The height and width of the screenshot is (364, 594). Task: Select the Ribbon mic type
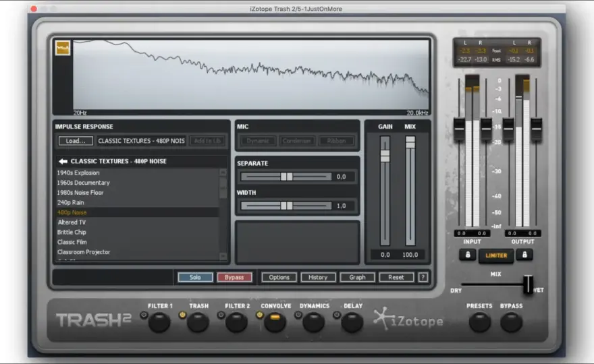point(336,141)
